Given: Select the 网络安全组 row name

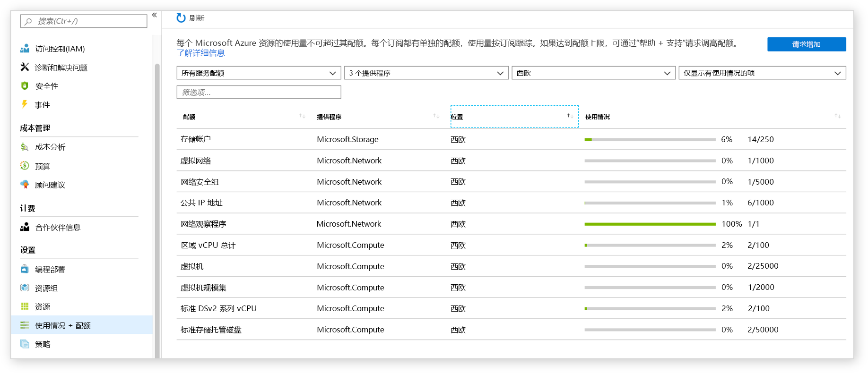Looking at the screenshot, I should (200, 182).
